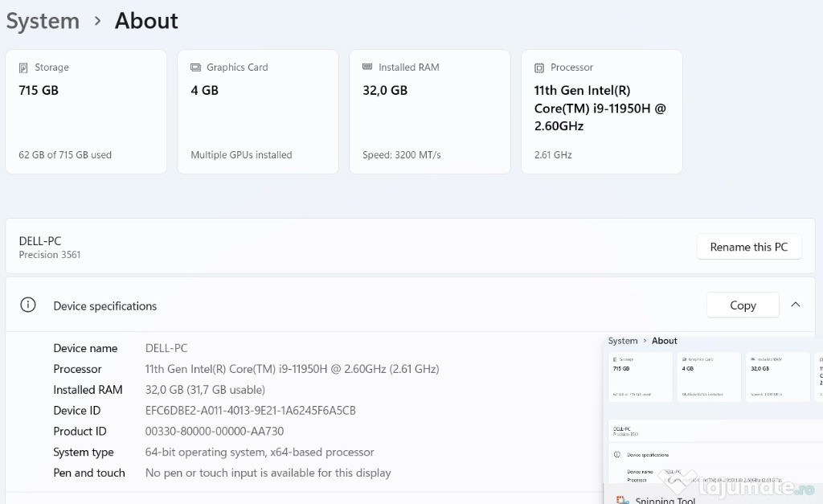Click the 'Device ID' label
This screenshot has width=823, height=504.
(76, 411)
